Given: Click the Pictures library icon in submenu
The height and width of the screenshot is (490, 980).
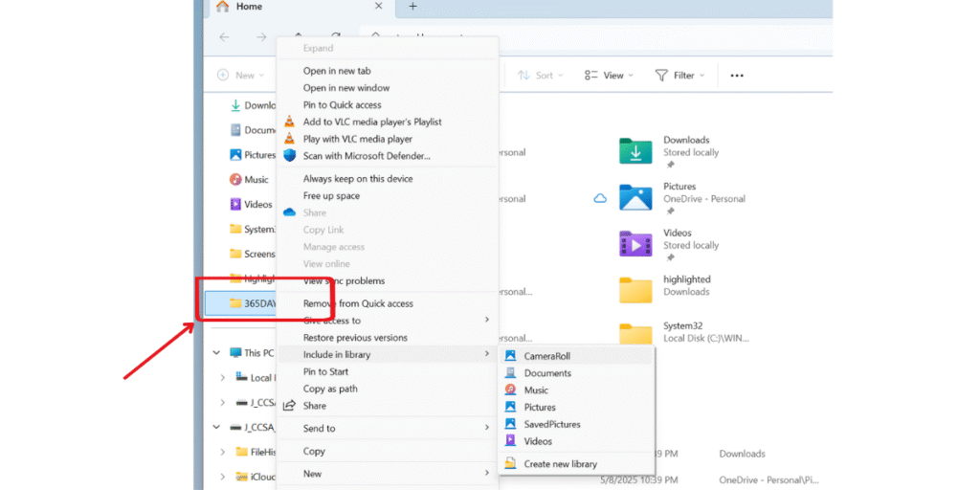Looking at the screenshot, I should (511, 407).
